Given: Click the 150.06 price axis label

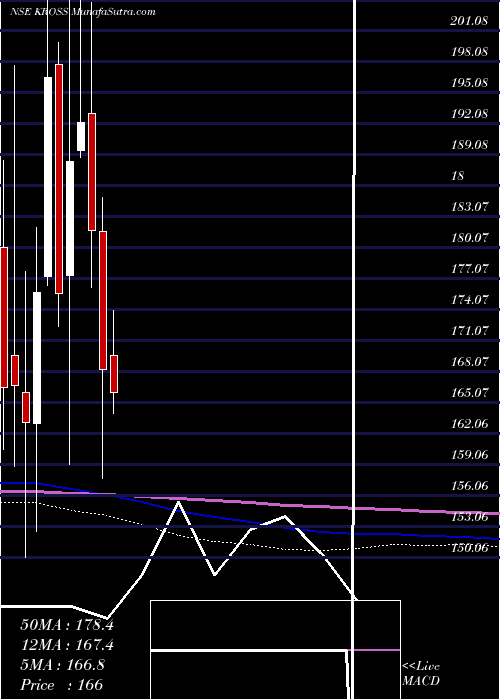Looking at the screenshot, I should [468, 548].
